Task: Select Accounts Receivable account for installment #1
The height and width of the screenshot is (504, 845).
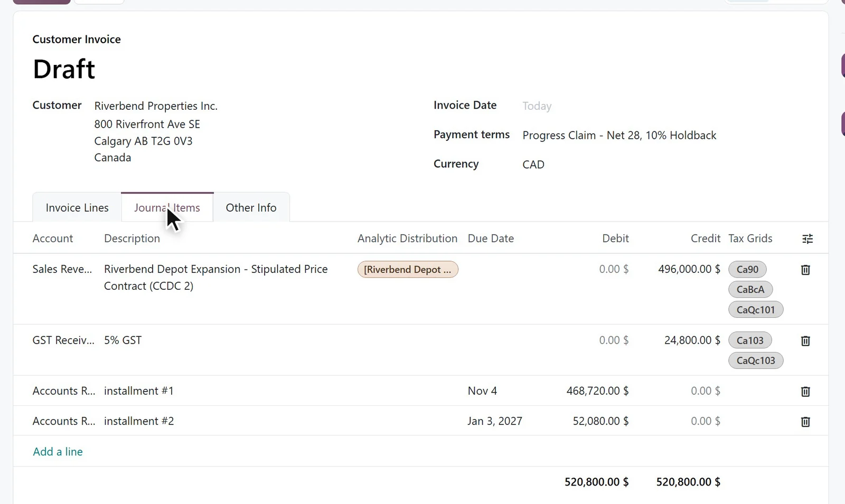Action: (x=64, y=391)
